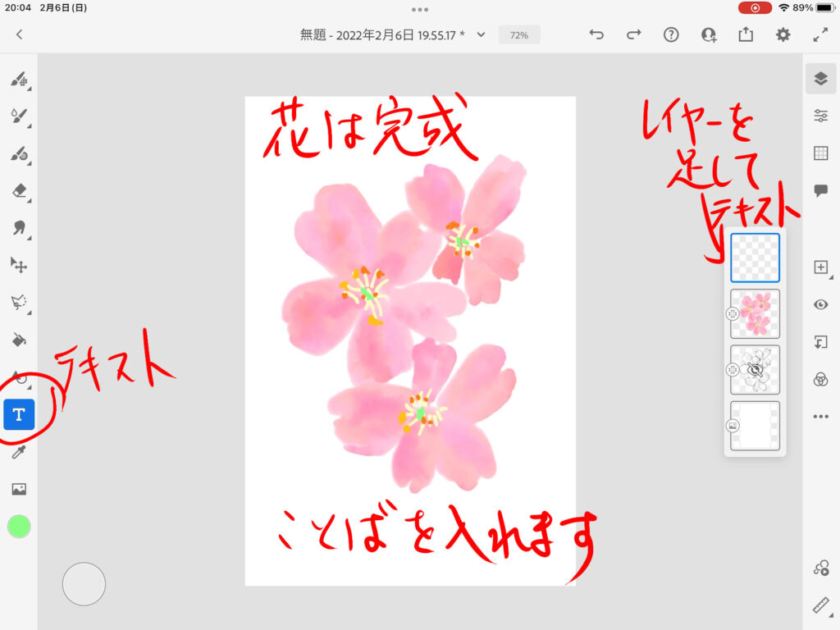
Task: Select the Transform move tool
Action: (x=19, y=265)
